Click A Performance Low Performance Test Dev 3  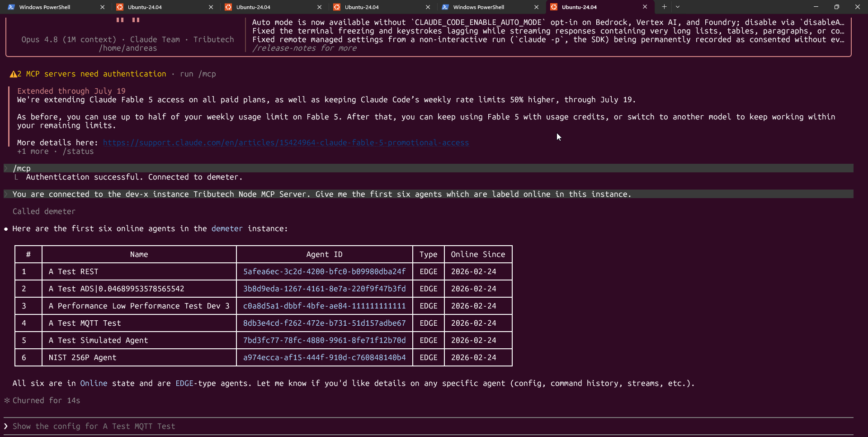pyautogui.click(x=139, y=306)
